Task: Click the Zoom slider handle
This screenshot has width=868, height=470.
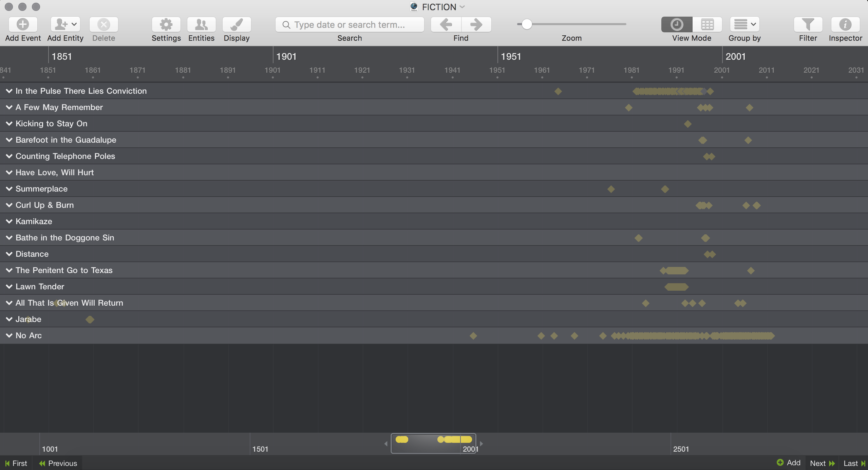Action: tap(526, 24)
